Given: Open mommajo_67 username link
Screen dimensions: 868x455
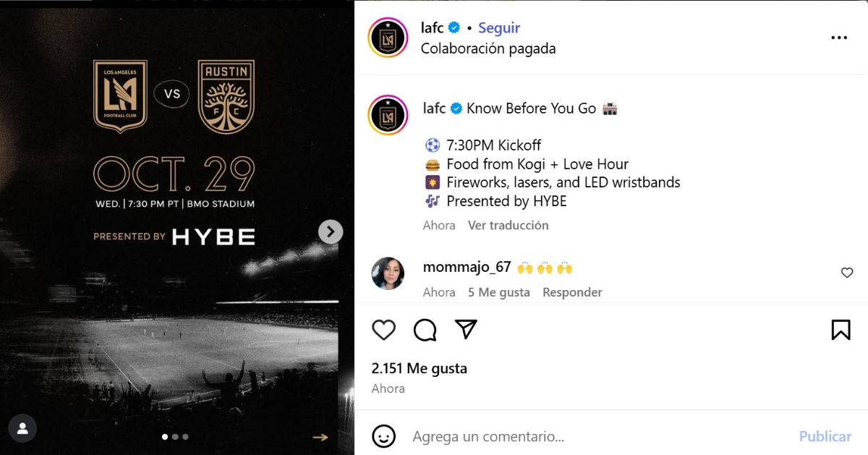Looking at the screenshot, I should (x=467, y=267).
